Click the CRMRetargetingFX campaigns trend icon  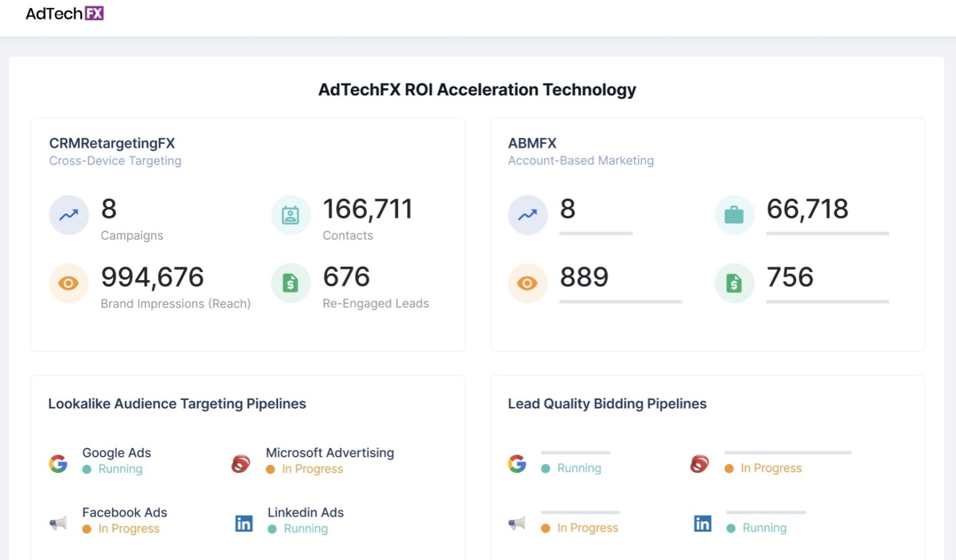pos(68,215)
